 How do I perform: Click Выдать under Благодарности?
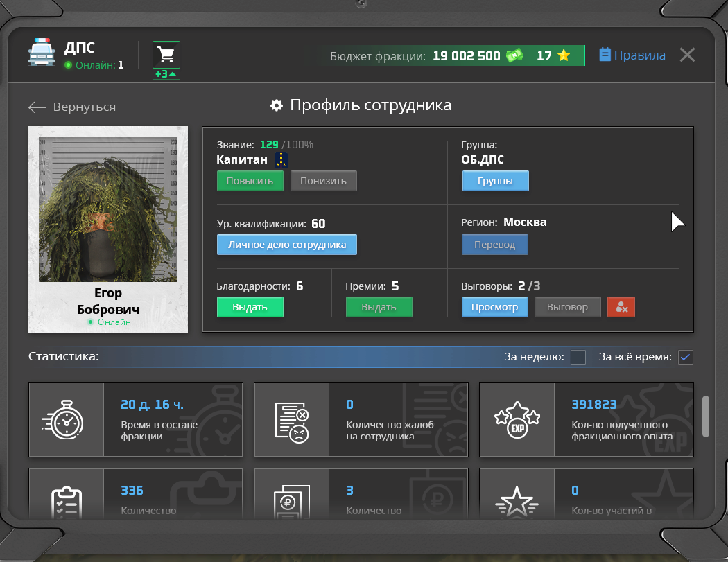coord(250,307)
